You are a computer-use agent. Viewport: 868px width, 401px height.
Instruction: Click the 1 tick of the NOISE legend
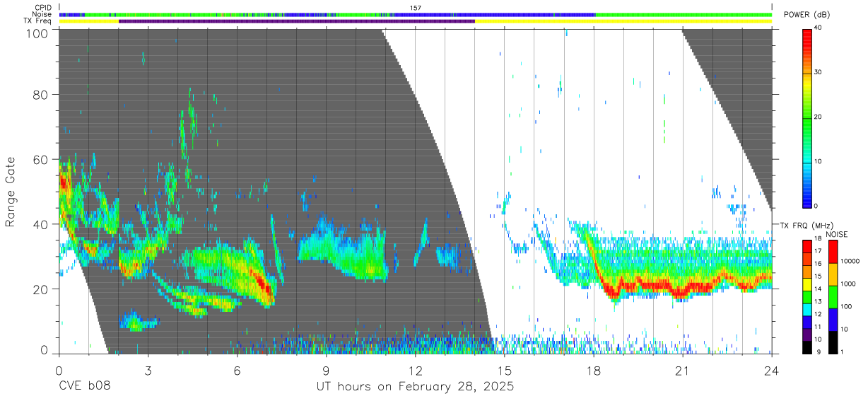click(842, 351)
